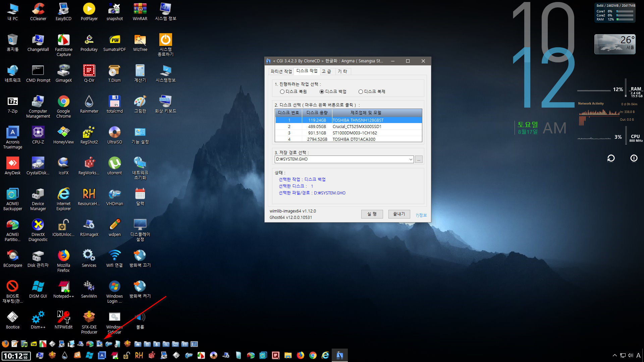Open the totalcmd desktop icon
This screenshot has height=362, width=644.
pos(114,104)
